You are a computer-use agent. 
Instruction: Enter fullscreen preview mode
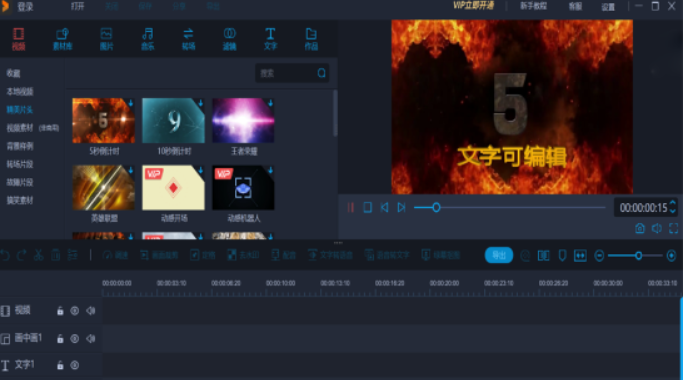(x=674, y=228)
